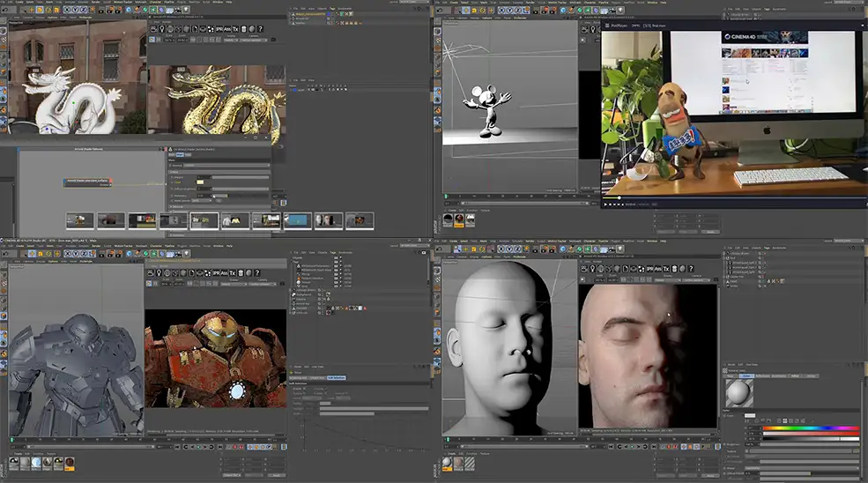
Task: Click the light bulb icon in robot window's main toolbar
Action: point(187,254)
